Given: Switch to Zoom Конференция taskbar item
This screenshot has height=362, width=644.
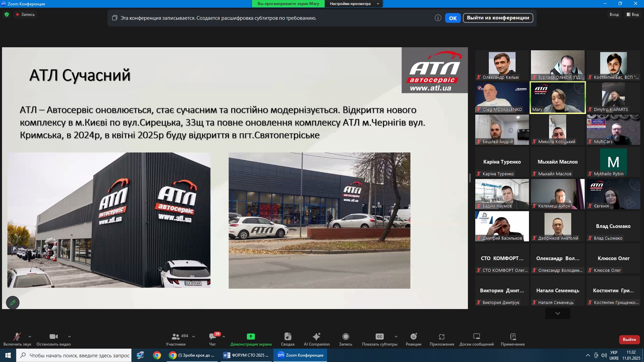Looking at the screenshot, I should [300, 355].
